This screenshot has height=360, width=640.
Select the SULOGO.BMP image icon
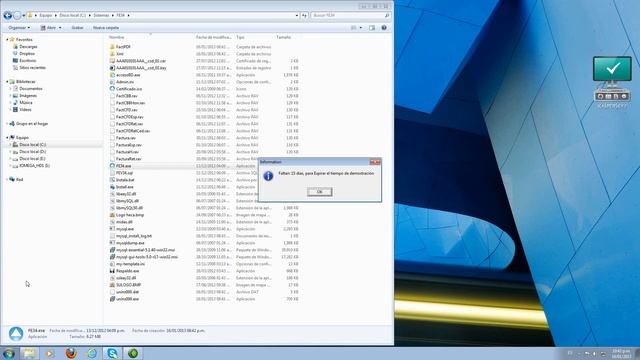(x=112, y=285)
